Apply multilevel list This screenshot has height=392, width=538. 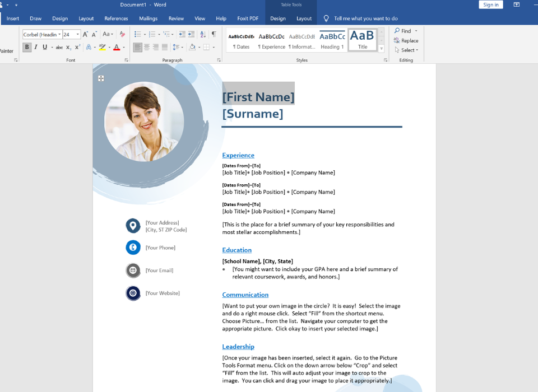[166, 34]
